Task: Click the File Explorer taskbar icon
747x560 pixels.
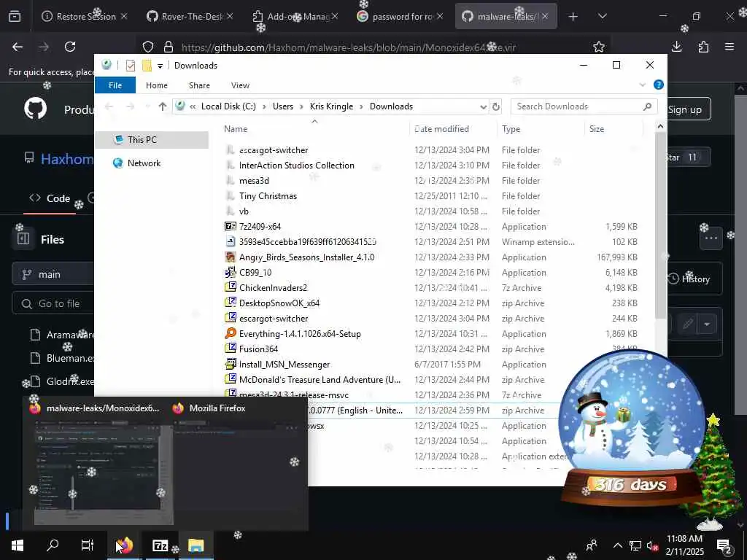Action: point(196,545)
